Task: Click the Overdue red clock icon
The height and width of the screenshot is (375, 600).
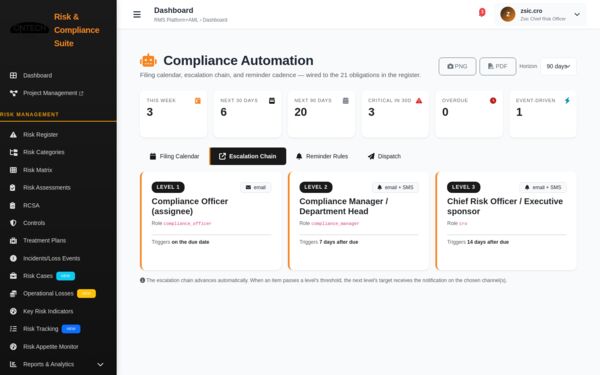Action: pyautogui.click(x=493, y=101)
